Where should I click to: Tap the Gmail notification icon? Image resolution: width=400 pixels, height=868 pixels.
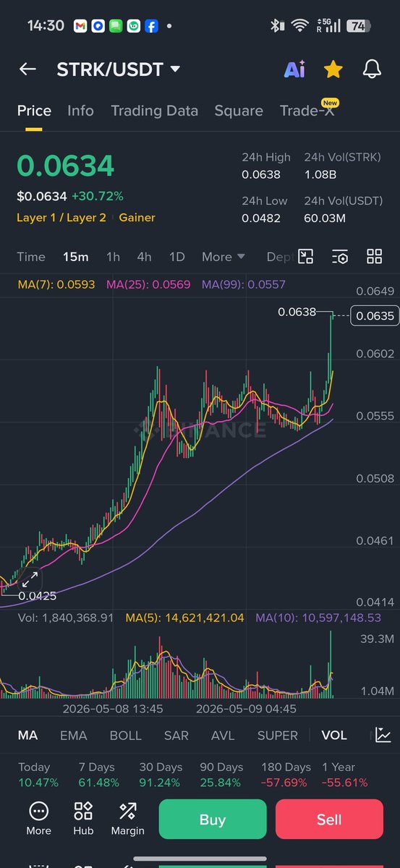[x=81, y=26]
